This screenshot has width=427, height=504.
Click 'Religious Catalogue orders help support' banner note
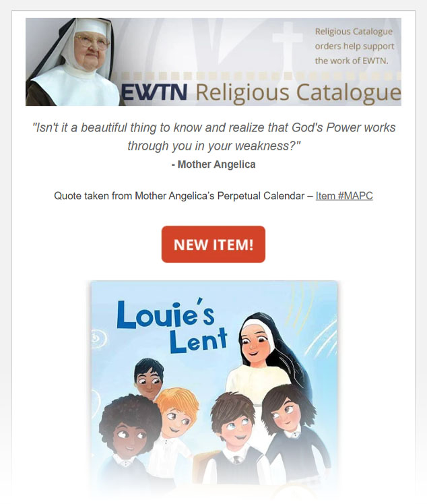(x=354, y=46)
